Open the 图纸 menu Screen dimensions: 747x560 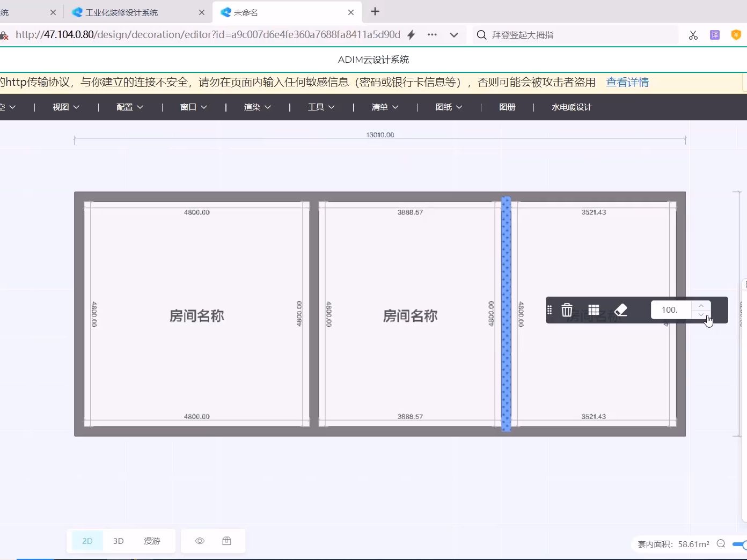tap(449, 107)
